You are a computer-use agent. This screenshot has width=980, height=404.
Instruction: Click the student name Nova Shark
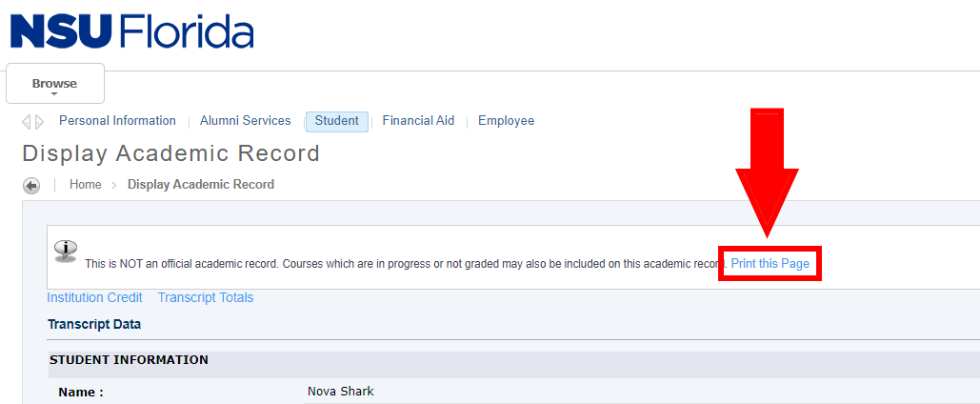[340, 392]
